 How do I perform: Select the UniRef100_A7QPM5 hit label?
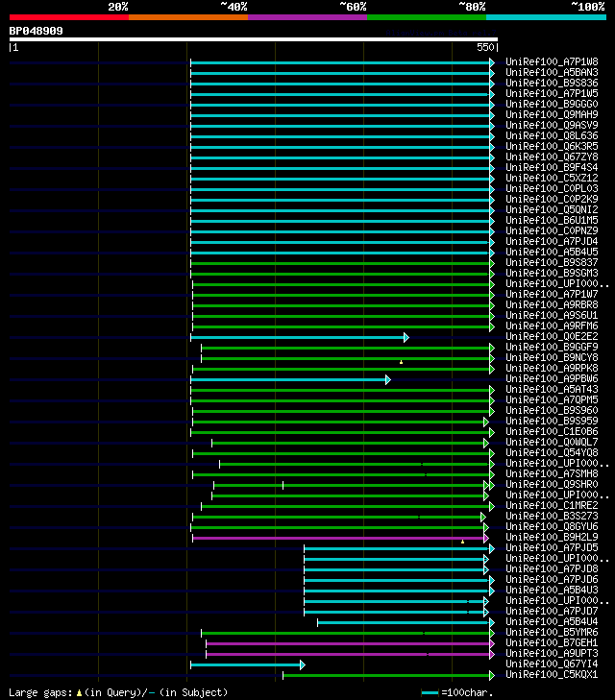pos(552,400)
